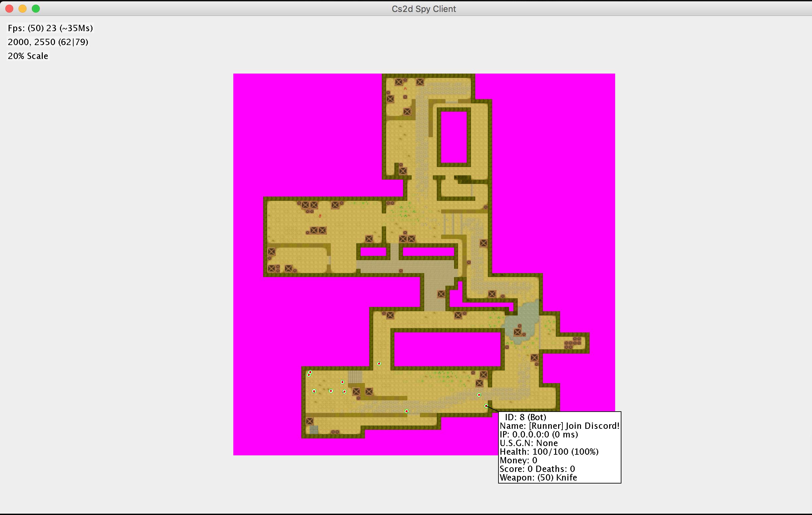The width and height of the screenshot is (812, 515).
Task: Click the 'Money: 0' tooltip line
Action: click(x=518, y=460)
